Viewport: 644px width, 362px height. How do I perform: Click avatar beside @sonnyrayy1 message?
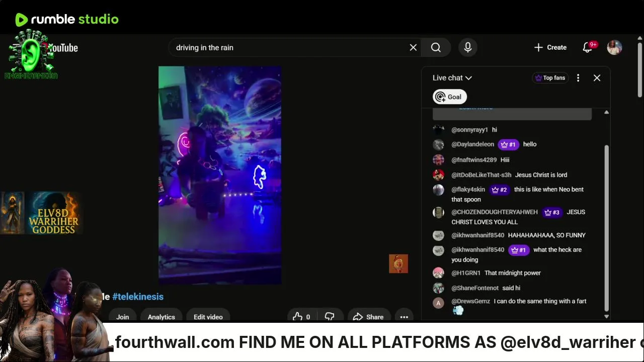pos(439,130)
